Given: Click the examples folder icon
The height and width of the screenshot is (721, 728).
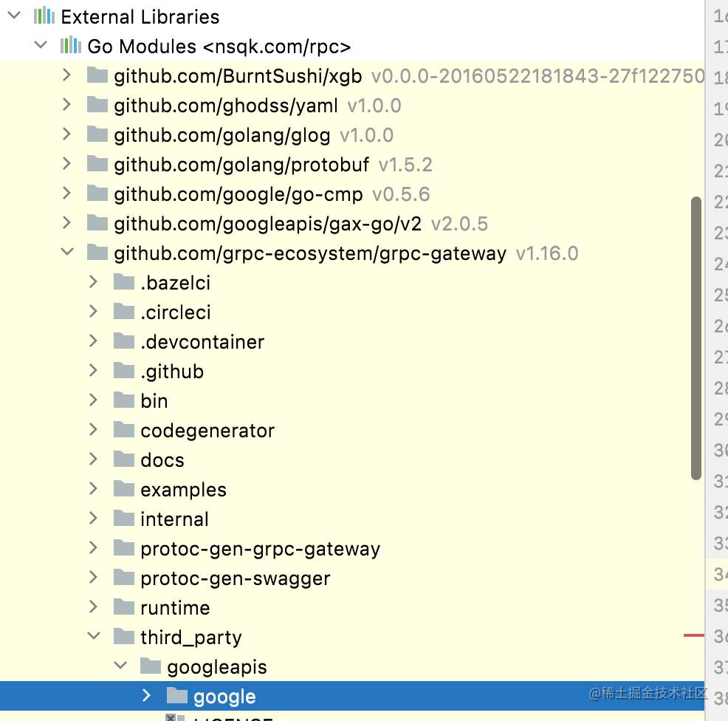Looking at the screenshot, I should click(x=124, y=488).
